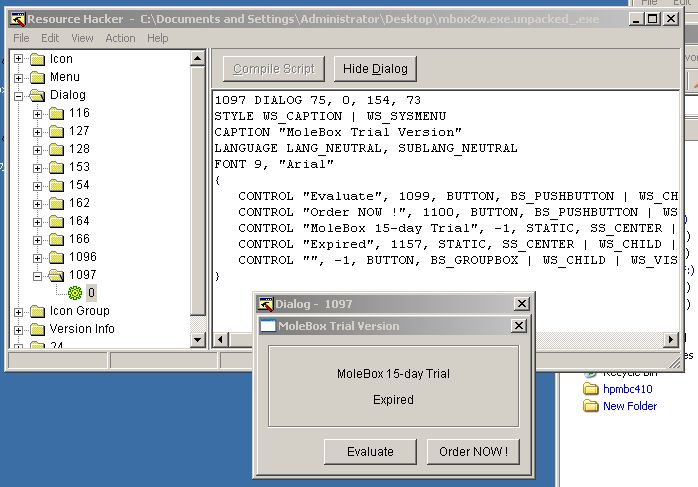Click tree scrollbar down arrow
698x487 pixels.
point(197,340)
